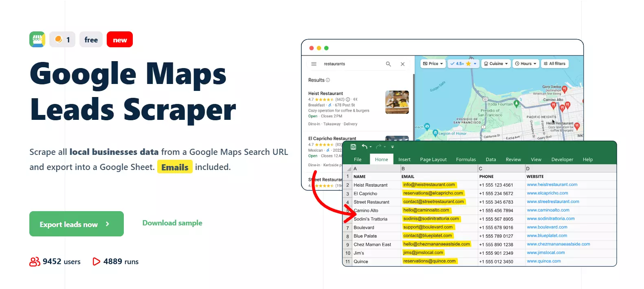Open the Hours filter dropdown
644x289 pixels.
pyautogui.click(x=525, y=64)
